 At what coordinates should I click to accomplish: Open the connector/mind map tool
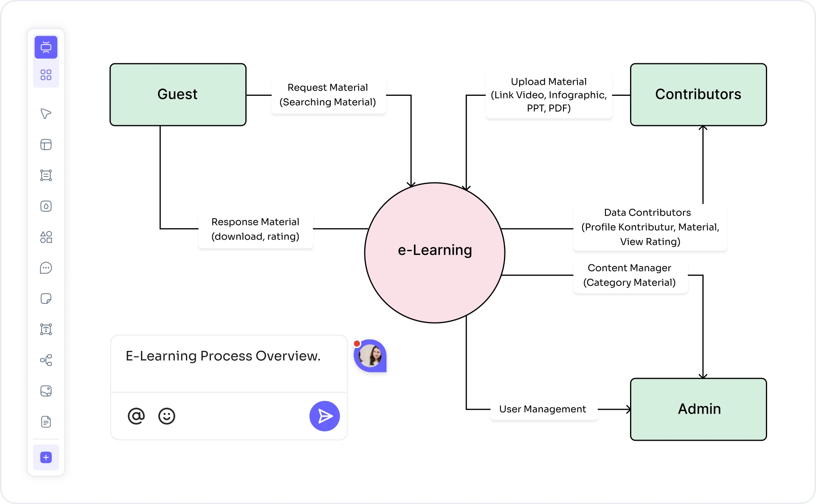click(46, 360)
